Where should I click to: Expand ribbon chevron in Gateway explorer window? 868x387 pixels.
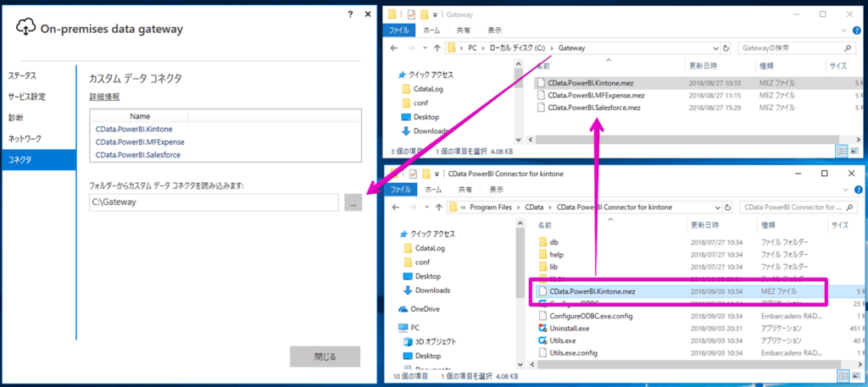[x=843, y=30]
